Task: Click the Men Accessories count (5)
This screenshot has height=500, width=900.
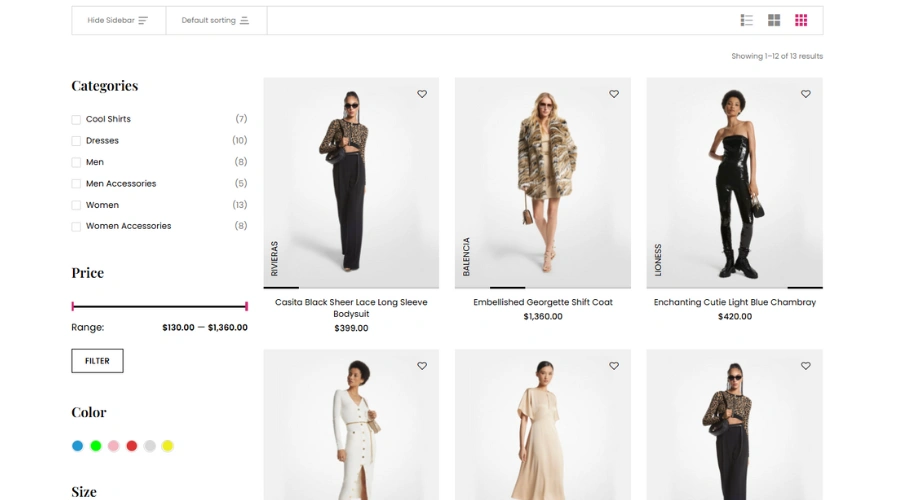Action: point(241,184)
